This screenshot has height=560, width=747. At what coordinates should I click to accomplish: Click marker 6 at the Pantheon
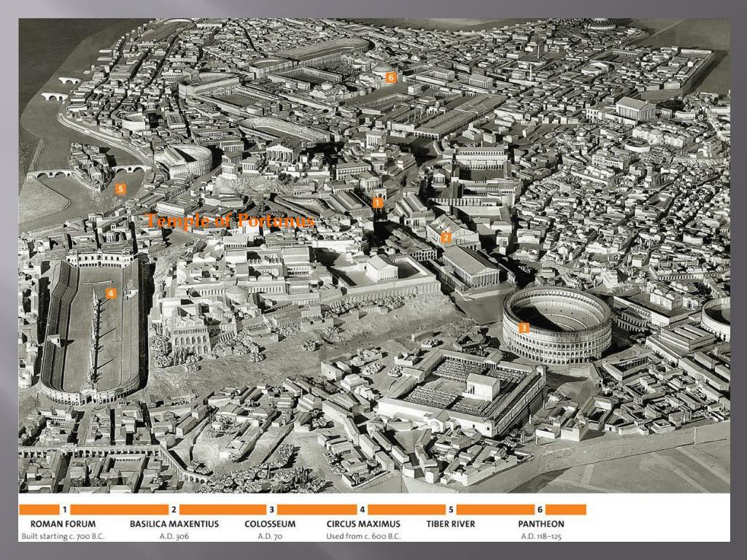pyautogui.click(x=392, y=77)
